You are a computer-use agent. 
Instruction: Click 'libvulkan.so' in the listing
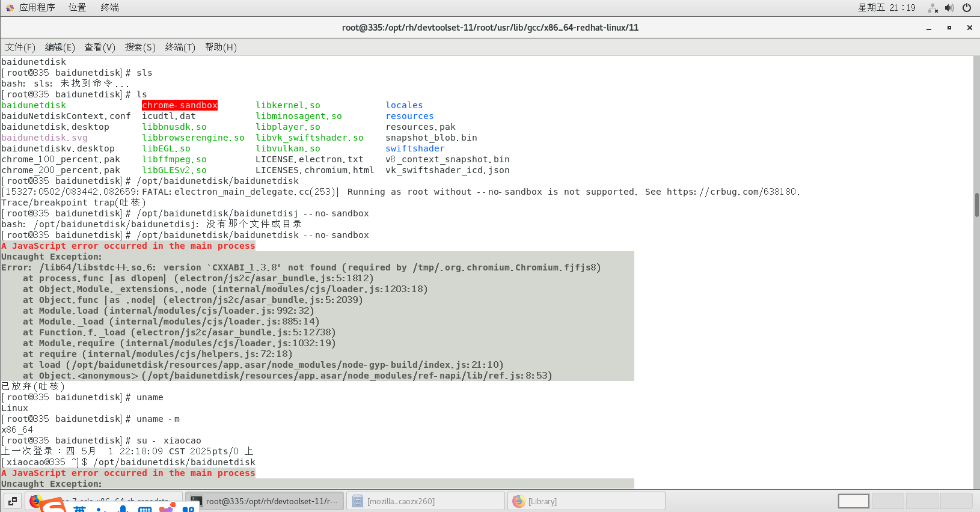[288, 148]
